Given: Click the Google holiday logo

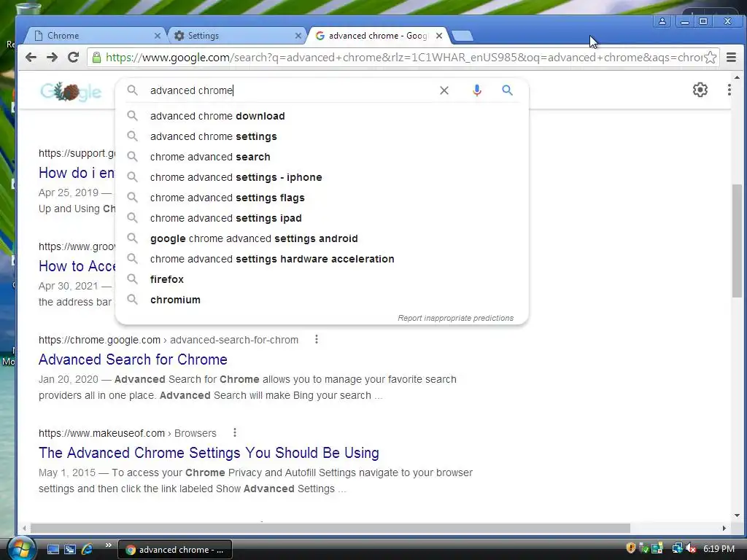Looking at the screenshot, I should tap(71, 91).
